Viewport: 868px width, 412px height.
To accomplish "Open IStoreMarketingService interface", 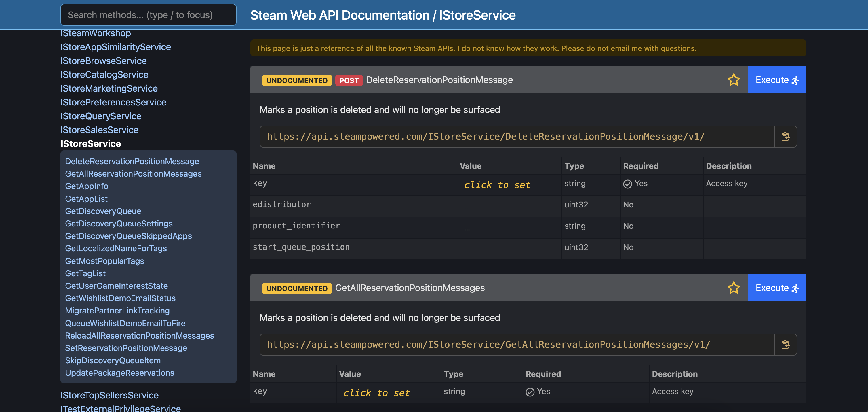I will 109,88.
